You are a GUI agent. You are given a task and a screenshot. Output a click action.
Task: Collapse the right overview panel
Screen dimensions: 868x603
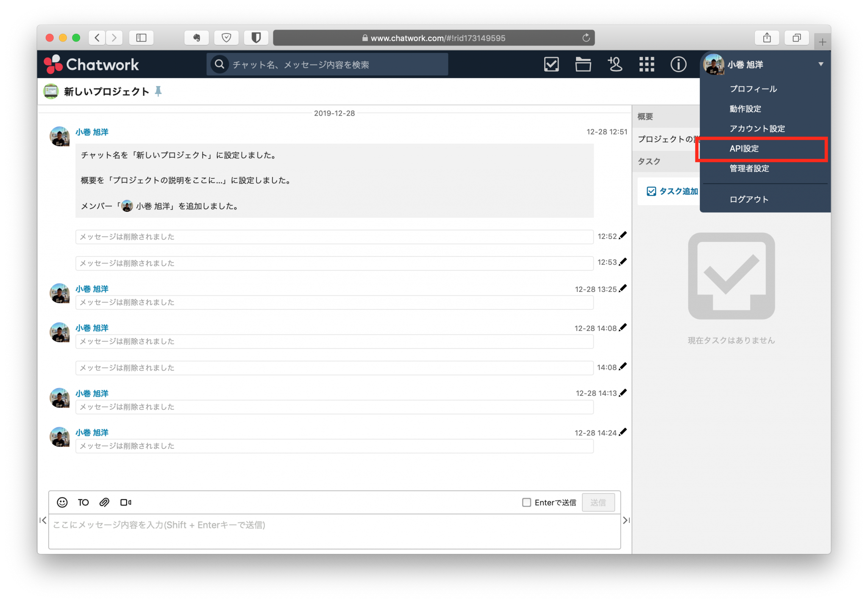click(x=626, y=520)
